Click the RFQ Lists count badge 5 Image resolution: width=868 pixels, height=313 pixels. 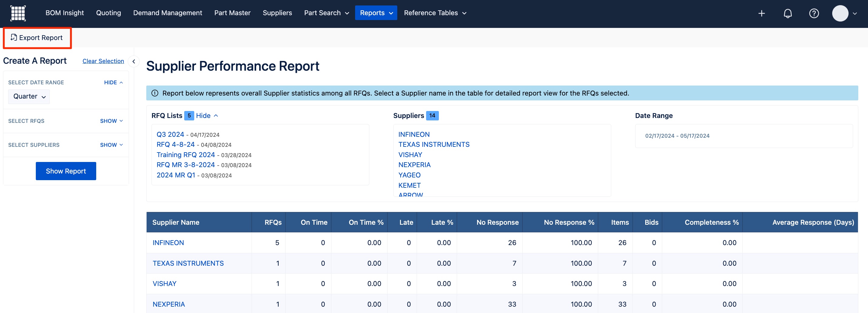point(189,116)
